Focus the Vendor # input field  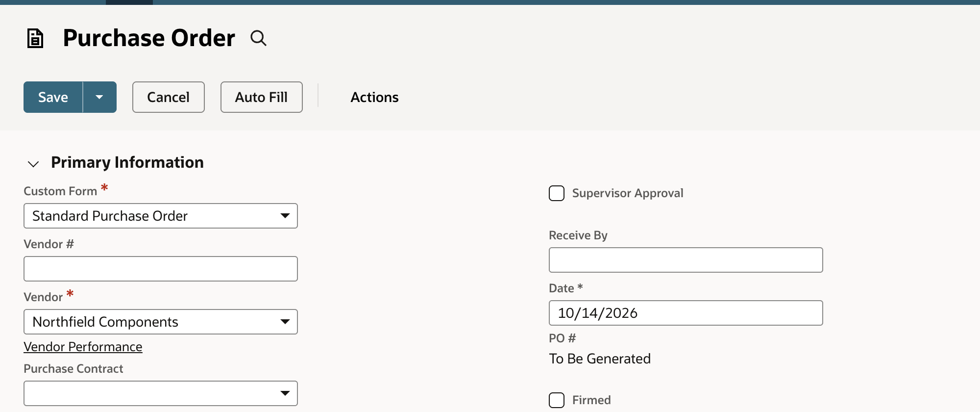(x=161, y=269)
